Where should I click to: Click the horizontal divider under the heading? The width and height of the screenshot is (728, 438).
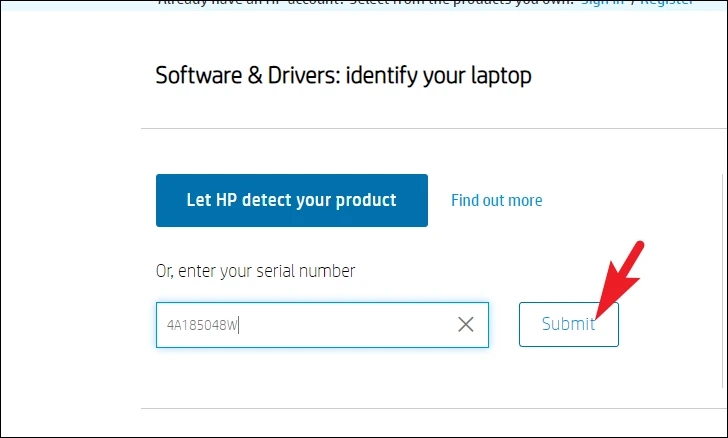coord(434,128)
